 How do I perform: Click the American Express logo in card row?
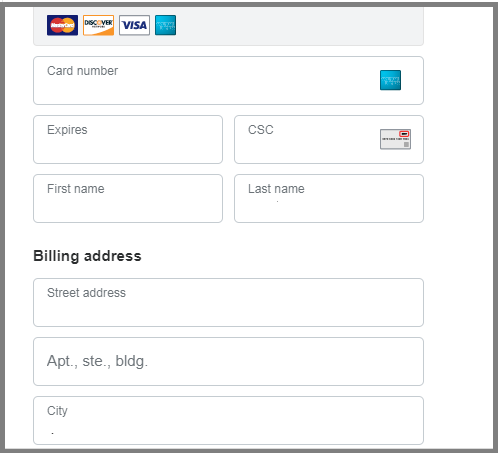coord(165,25)
